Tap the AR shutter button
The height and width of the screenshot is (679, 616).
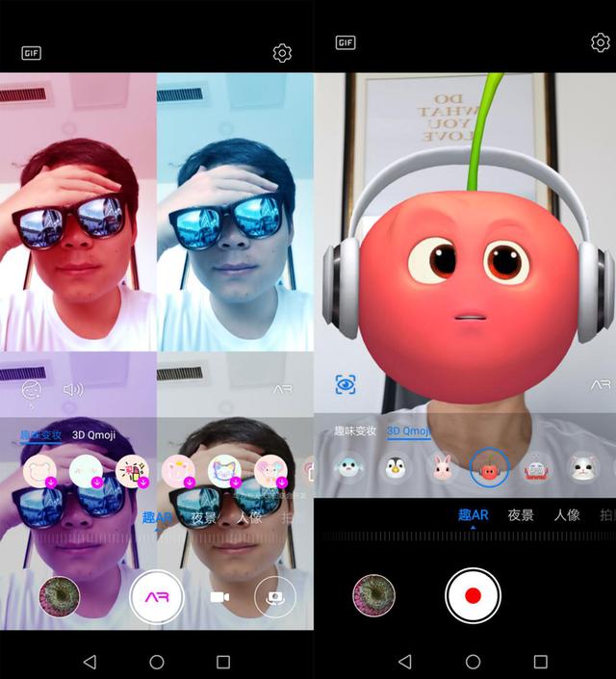click(157, 597)
